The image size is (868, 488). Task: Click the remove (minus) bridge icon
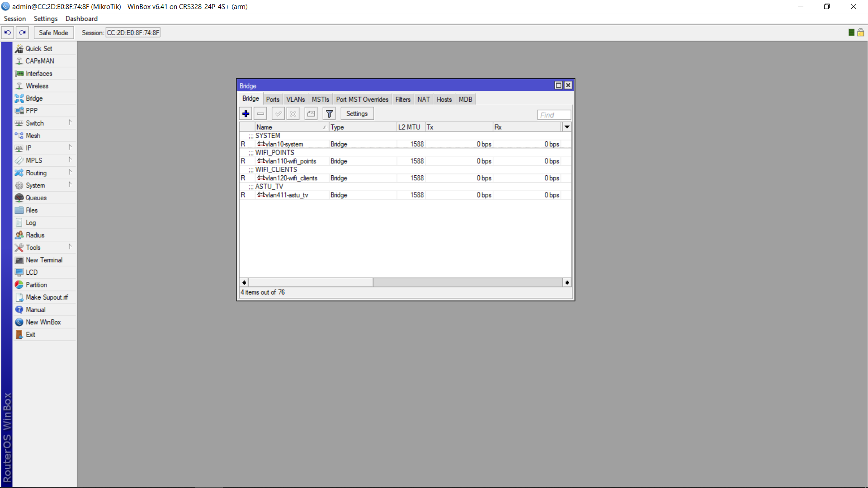pos(260,114)
